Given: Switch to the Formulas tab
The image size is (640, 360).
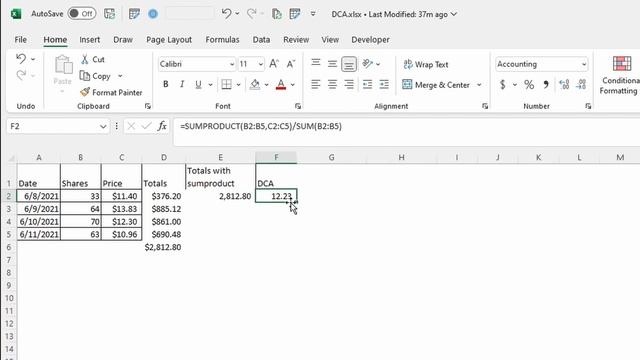Looking at the screenshot, I should [222, 40].
